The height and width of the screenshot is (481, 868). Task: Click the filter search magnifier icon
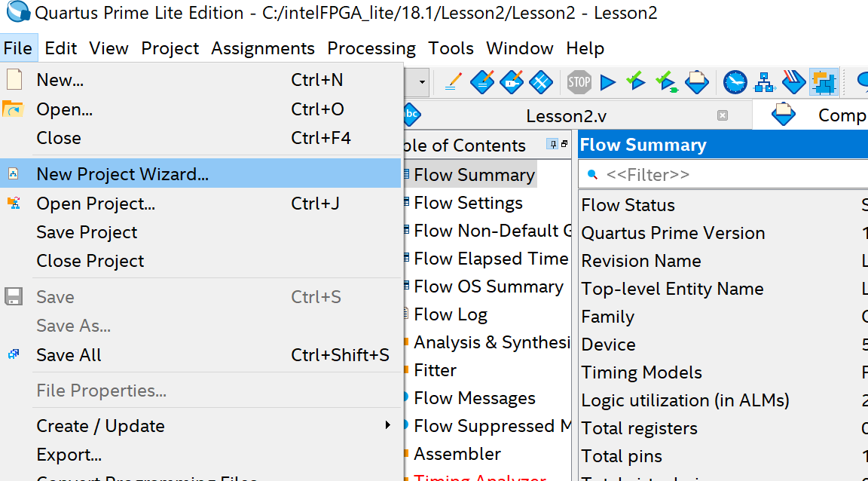(592, 175)
